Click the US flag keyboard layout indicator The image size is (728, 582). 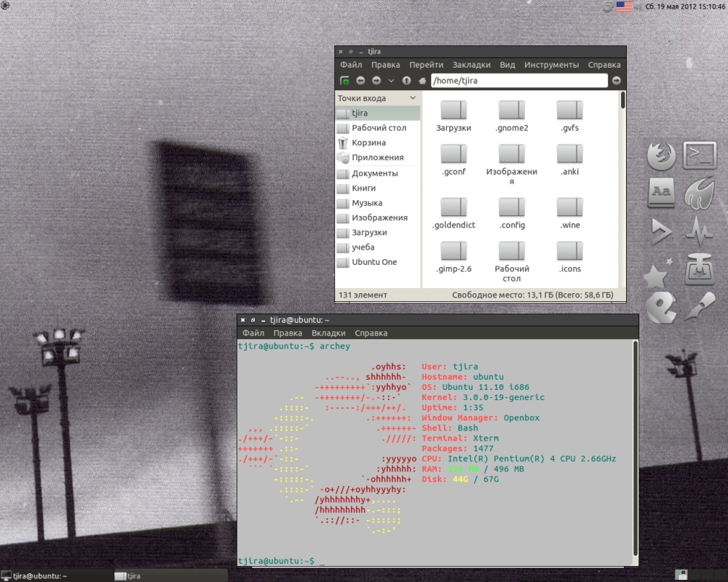pyautogui.click(x=624, y=7)
